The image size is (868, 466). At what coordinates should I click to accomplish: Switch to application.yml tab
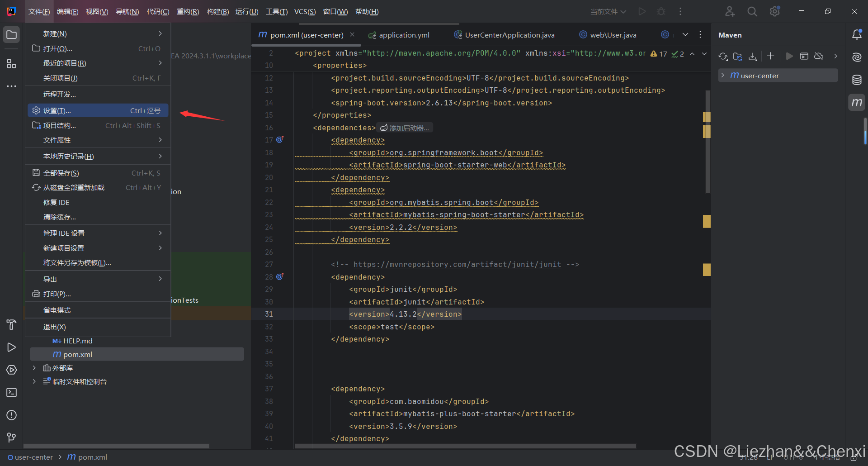(399, 35)
